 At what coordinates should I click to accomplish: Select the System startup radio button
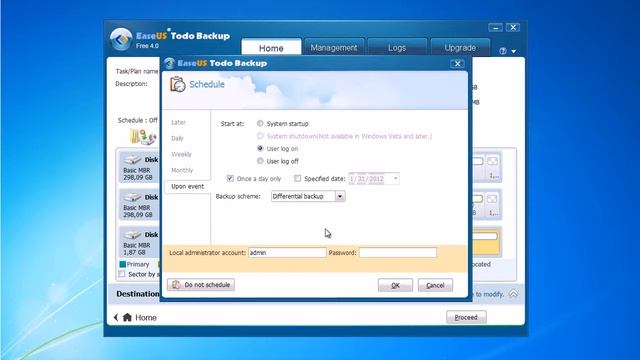[x=260, y=123]
